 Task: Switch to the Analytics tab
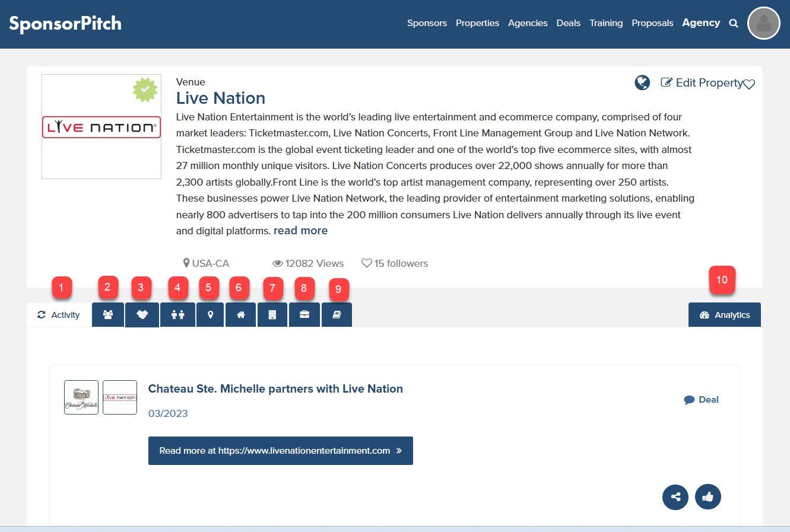click(725, 315)
